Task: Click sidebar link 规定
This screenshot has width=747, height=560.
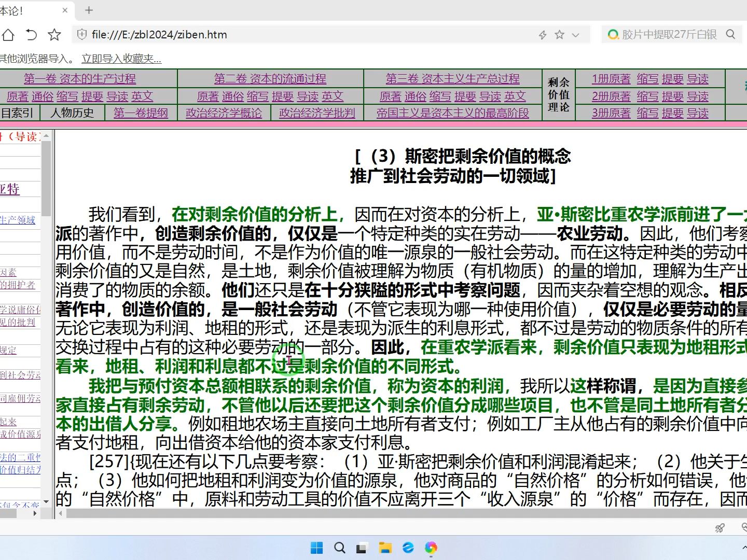Action: [x=8, y=350]
